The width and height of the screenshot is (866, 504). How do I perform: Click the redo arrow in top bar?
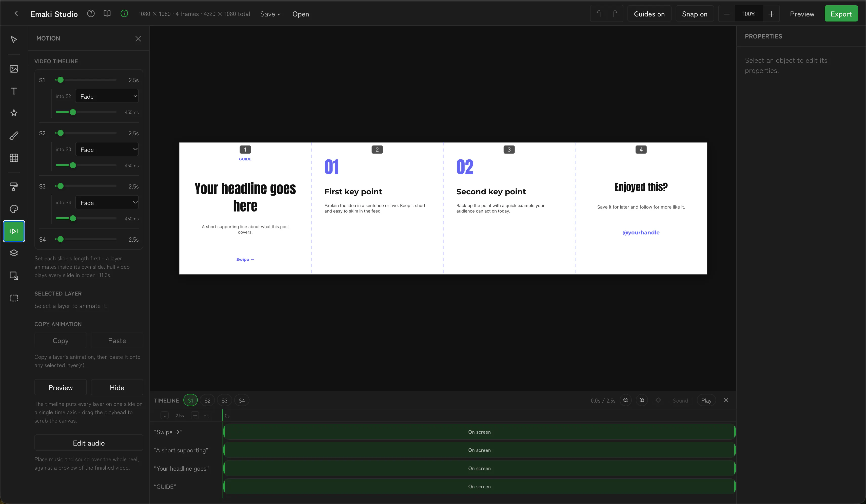click(615, 14)
